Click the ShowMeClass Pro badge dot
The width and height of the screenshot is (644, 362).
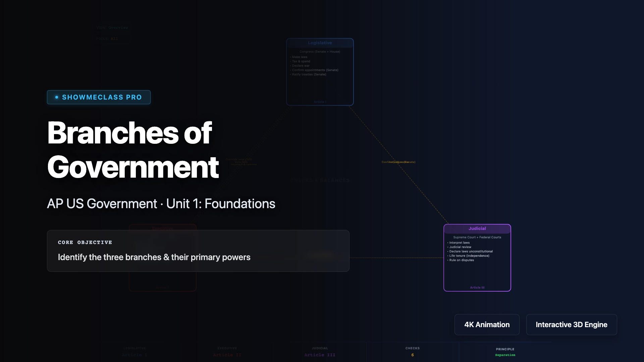pyautogui.click(x=57, y=97)
